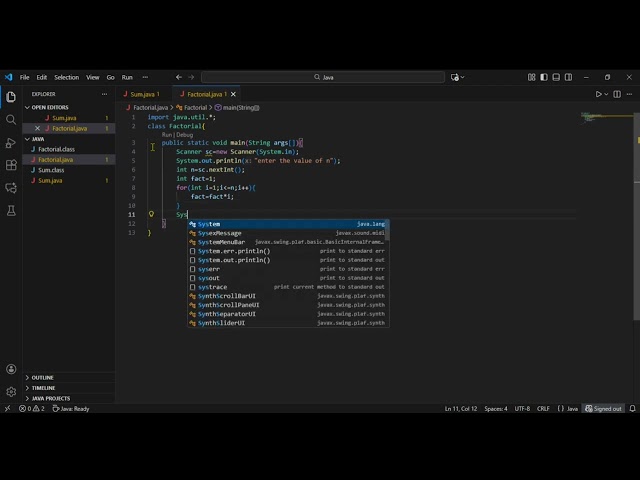Open the Manage gear settings
The image size is (640, 480).
[11, 392]
